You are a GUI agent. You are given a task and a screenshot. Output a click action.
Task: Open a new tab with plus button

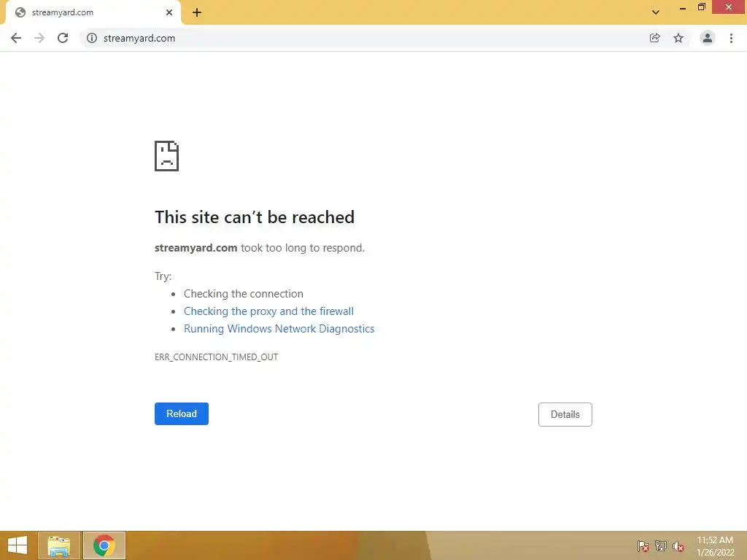coord(197,12)
